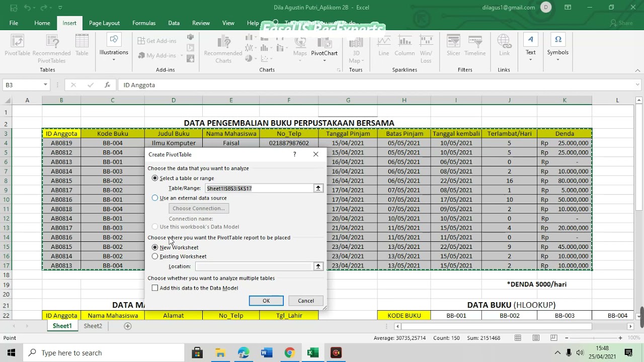Open the File tab
Screen dimensions: 644x362
pos(14,23)
